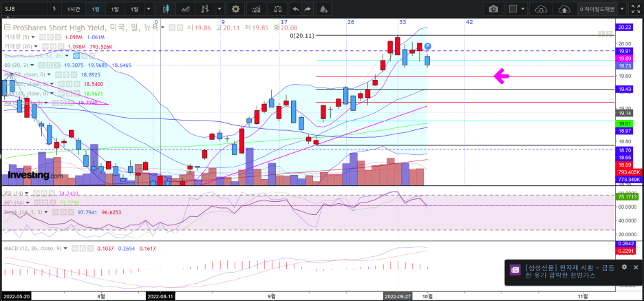Open chart layout square button

(x=513, y=9)
